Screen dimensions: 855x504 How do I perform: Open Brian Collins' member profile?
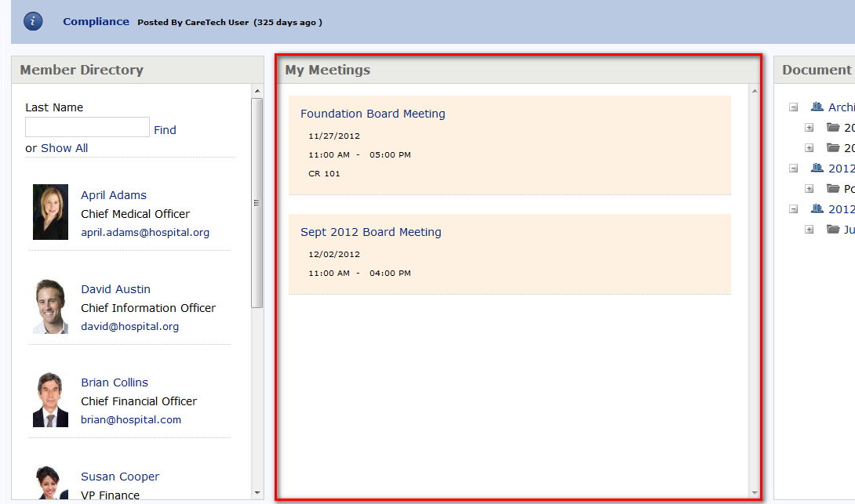pyautogui.click(x=115, y=383)
